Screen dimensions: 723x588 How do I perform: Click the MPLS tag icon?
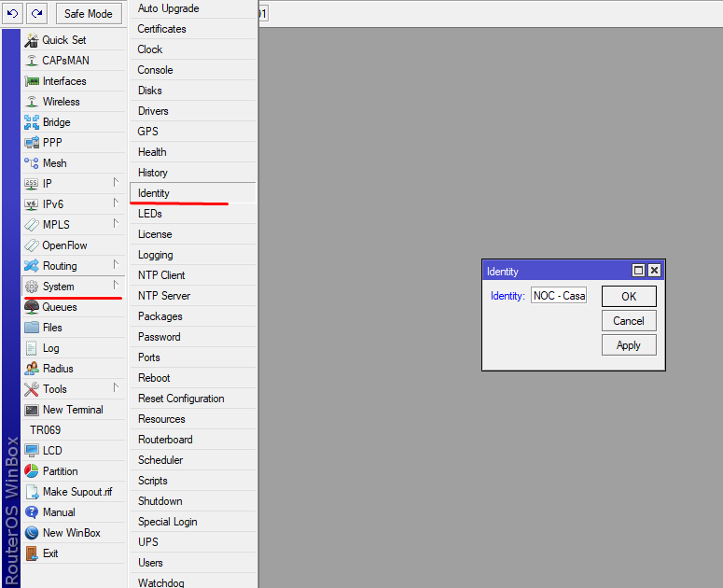coord(32,225)
